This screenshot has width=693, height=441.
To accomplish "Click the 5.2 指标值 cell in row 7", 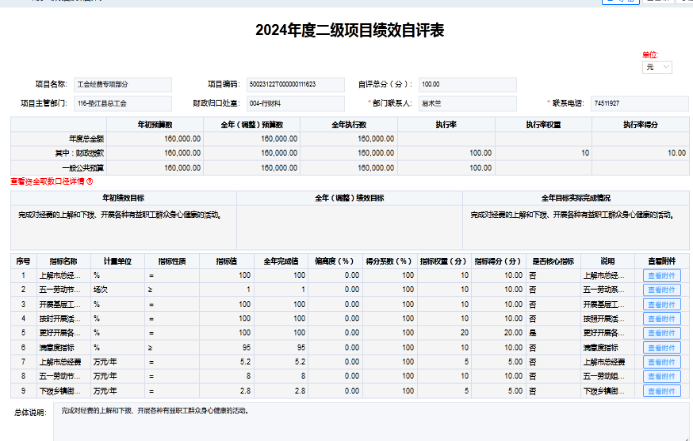I will coord(227,362).
